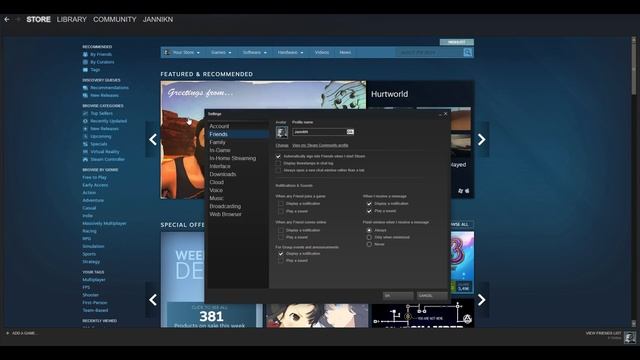
Task: Click the By Curators sidebar icon
Action: click(85, 62)
